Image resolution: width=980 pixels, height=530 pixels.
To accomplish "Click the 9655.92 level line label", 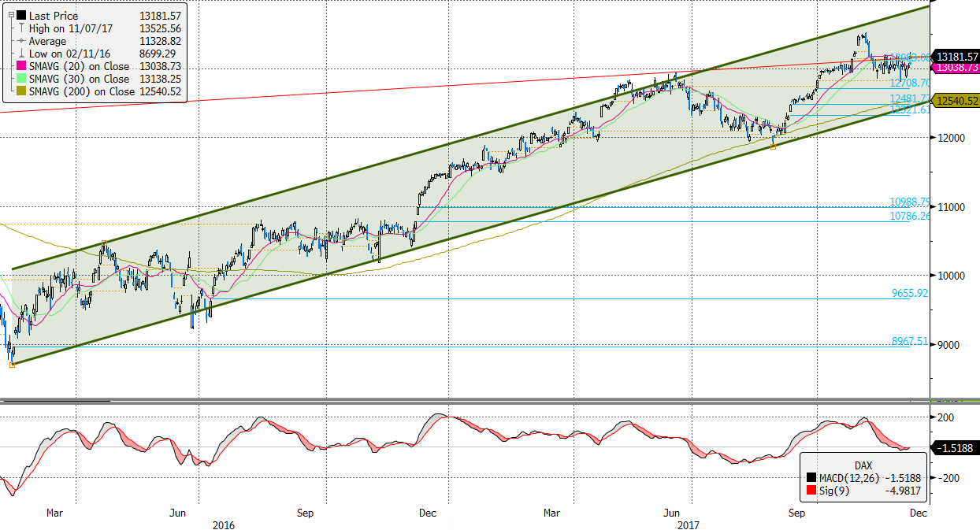I will 910,293.
